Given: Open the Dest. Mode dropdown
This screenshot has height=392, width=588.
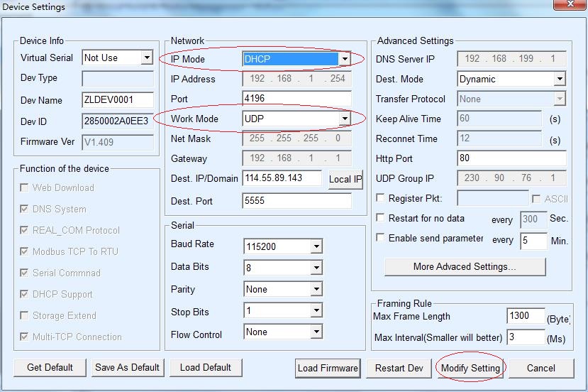Looking at the screenshot, I should click(x=559, y=79).
